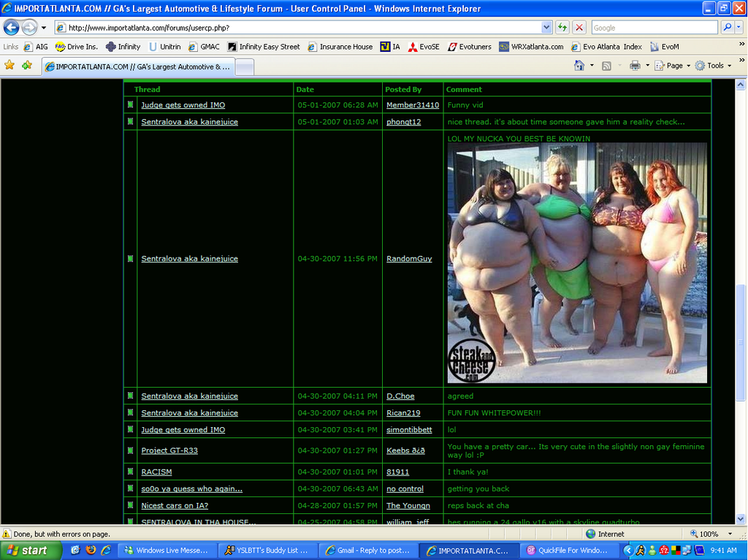Refresh the current page

[562, 28]
